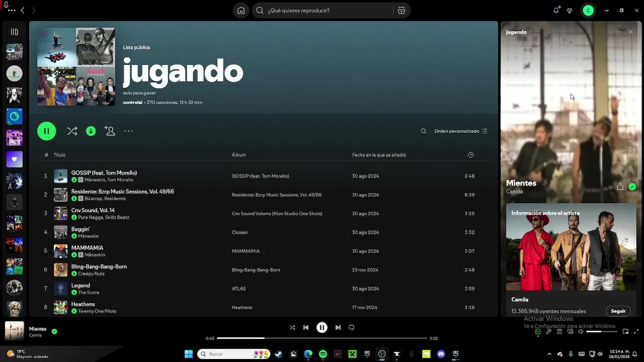The image size is (644, 362).
Task: Share Mientes via share icon in panel
Action: (x=620, y=187)
